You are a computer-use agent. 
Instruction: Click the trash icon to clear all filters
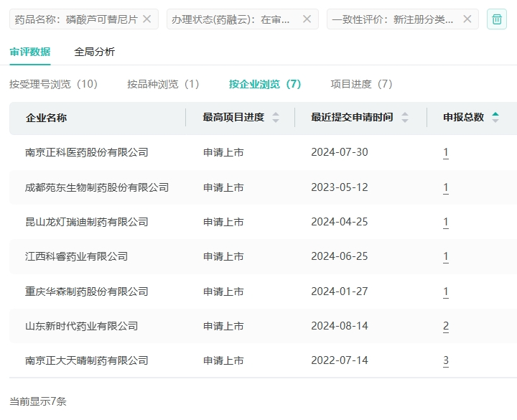coord(497,19)
